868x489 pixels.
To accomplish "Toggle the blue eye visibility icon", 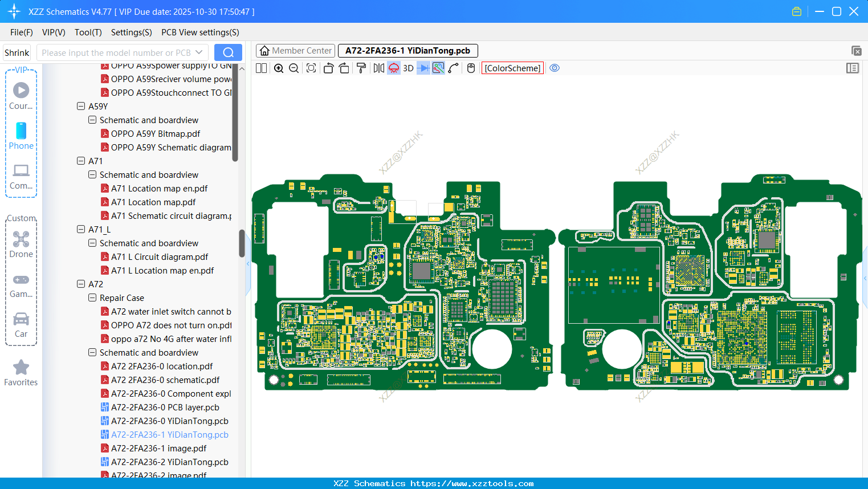I will tap(555, 68).
